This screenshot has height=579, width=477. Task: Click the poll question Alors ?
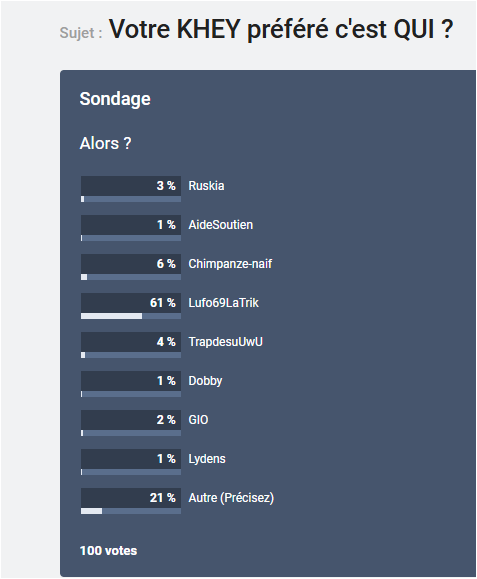(x=105, y=143)
